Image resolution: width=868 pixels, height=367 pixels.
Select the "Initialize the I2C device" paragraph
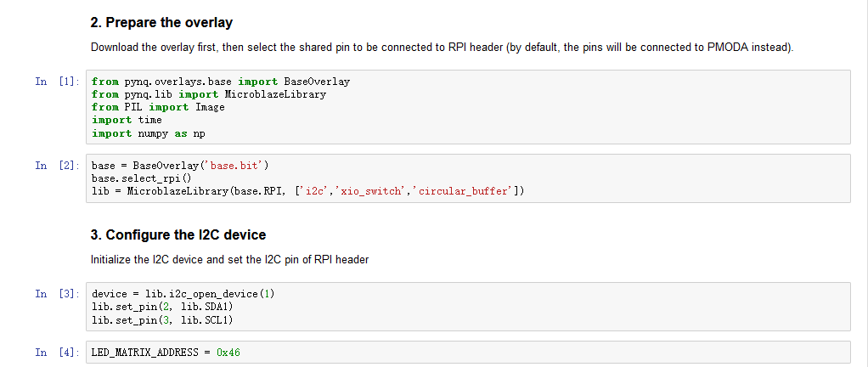point(229,260)
